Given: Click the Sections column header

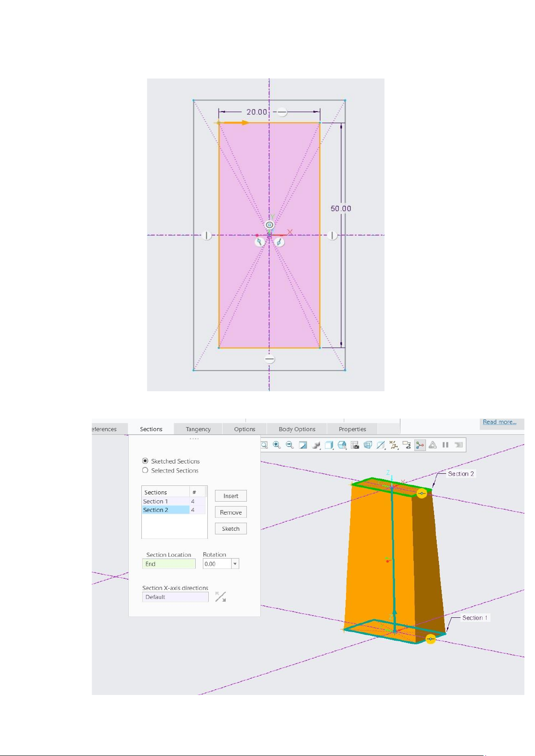Looking at the screenshot, I should (x=166, y=492).
